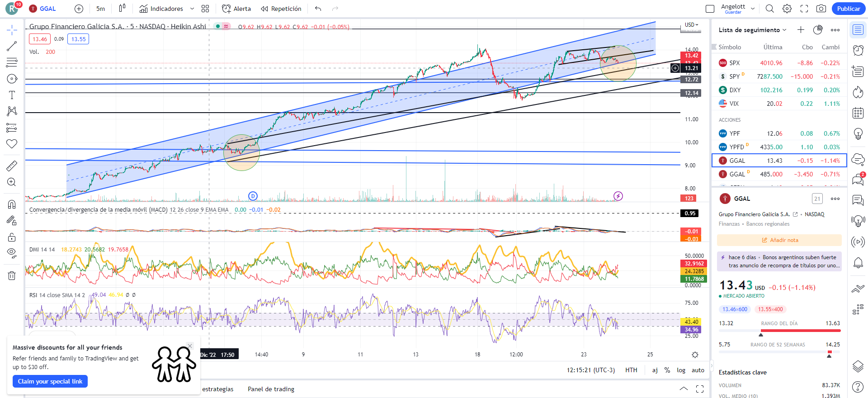Add symbol with the plus button
This screenshot has height=398, width=868.
79,9
